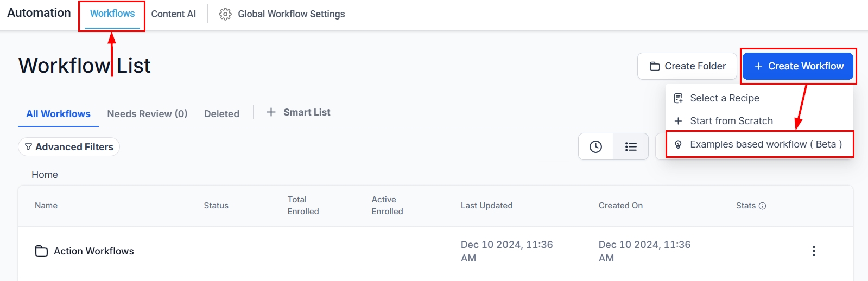
Task: Choose Select a Recipe option
Action: click(x=724, y=98)
